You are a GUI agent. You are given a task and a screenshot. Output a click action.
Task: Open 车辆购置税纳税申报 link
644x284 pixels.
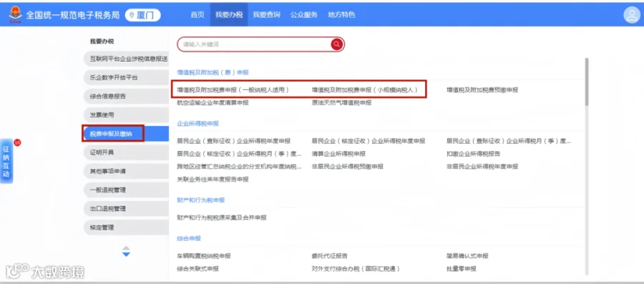204,256
